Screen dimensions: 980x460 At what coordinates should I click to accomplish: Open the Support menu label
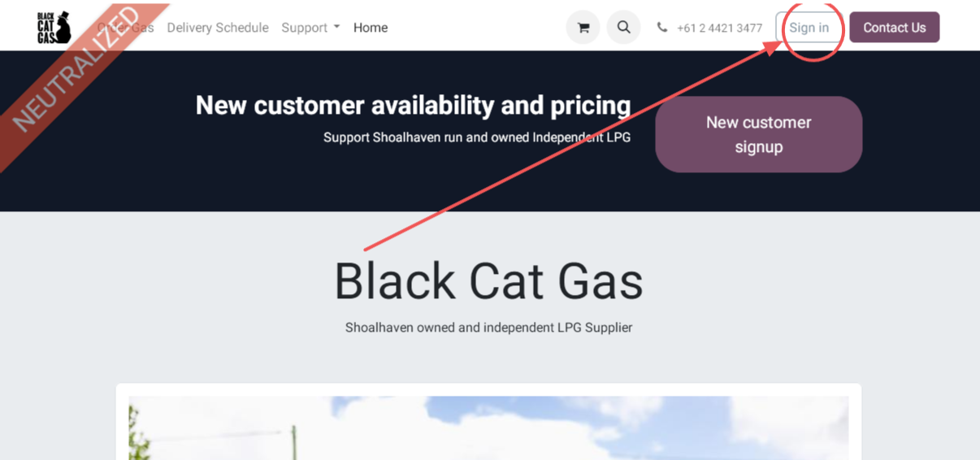coord(305,28)
